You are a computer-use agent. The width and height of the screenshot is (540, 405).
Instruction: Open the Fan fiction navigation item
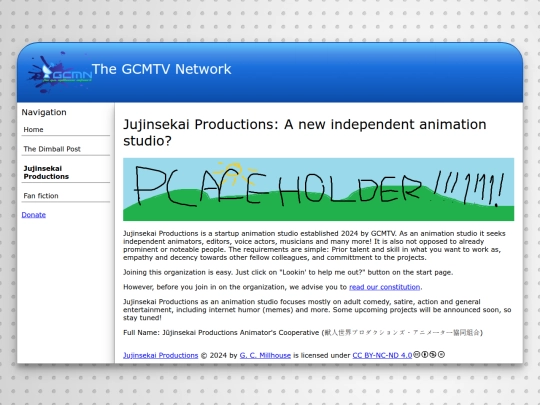pyautogui.click(x=65, y=196)
